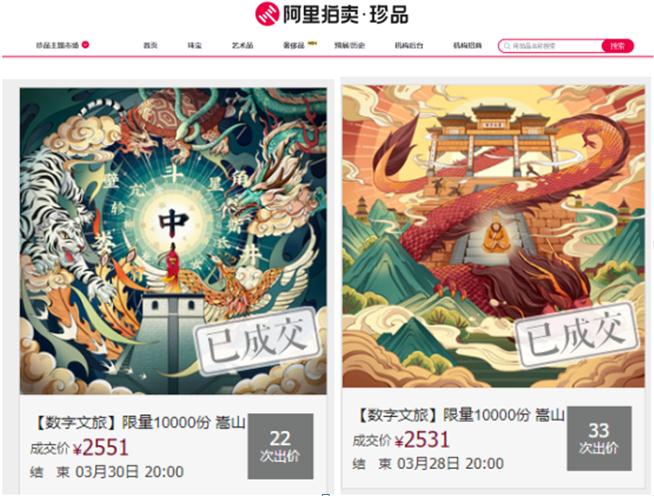Click the 22 次出价 bid count box

pos(280,446)
